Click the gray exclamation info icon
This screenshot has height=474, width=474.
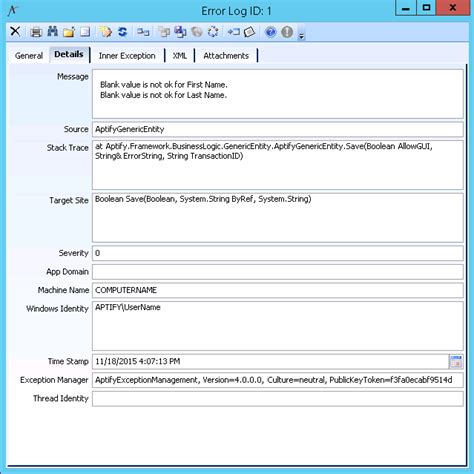click(287, 32)
